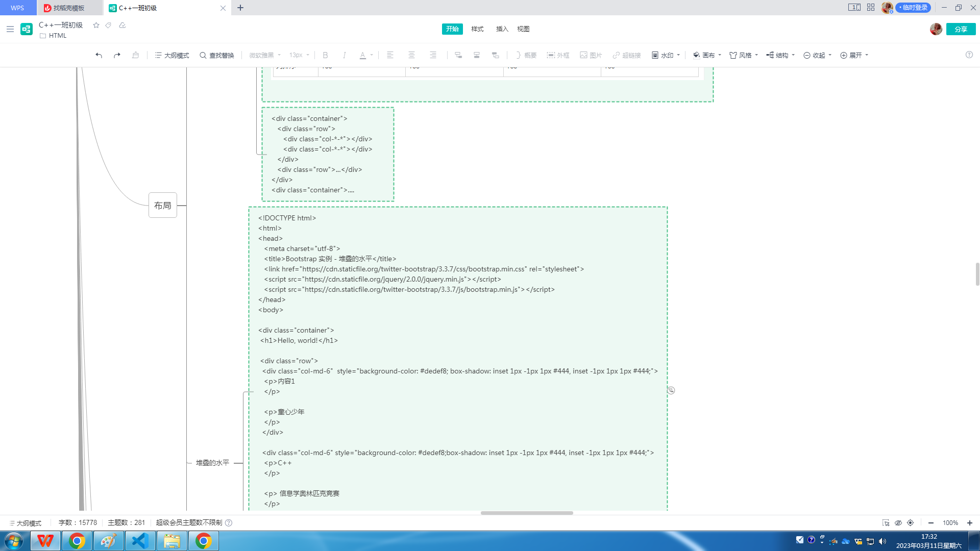Click the 临时登录 login button
The width and height of the screenshot is (980, 551).
pyautogui.click(x=913, y=8)
